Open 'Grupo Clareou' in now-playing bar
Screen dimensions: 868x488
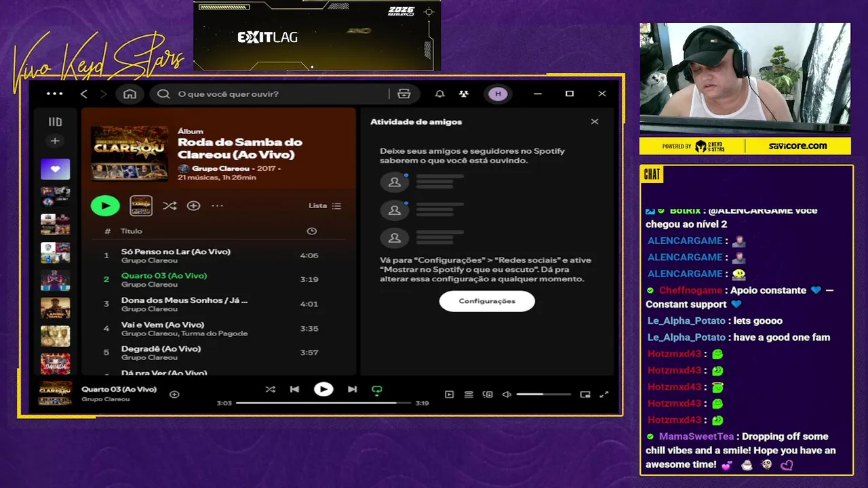(105, 399)
